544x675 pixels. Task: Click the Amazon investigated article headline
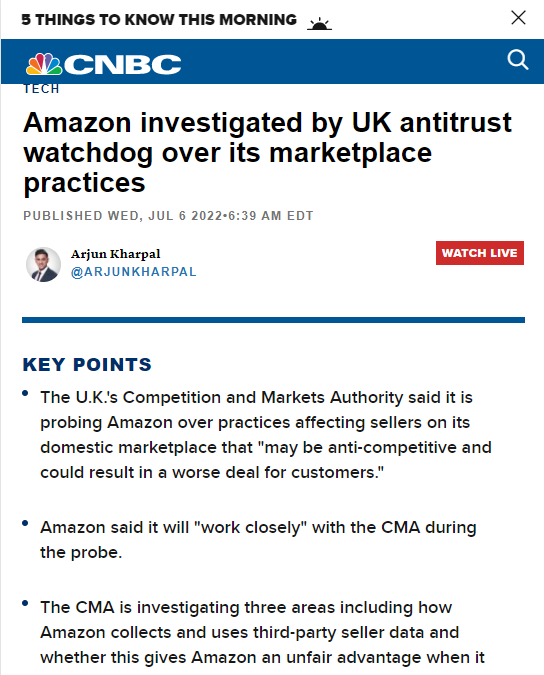(267, 152)
